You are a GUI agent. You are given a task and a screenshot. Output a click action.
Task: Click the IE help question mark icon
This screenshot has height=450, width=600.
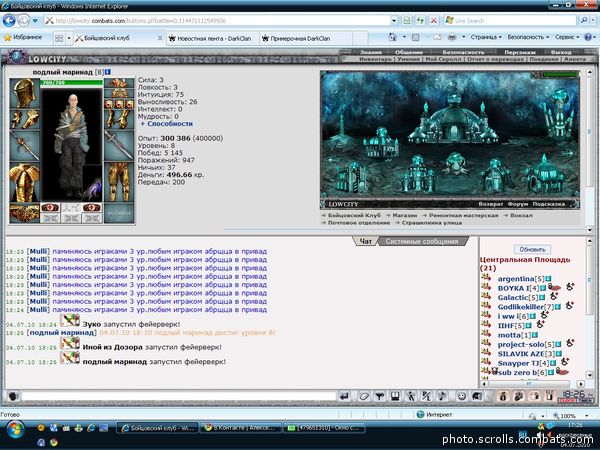[x=587, y=37]
